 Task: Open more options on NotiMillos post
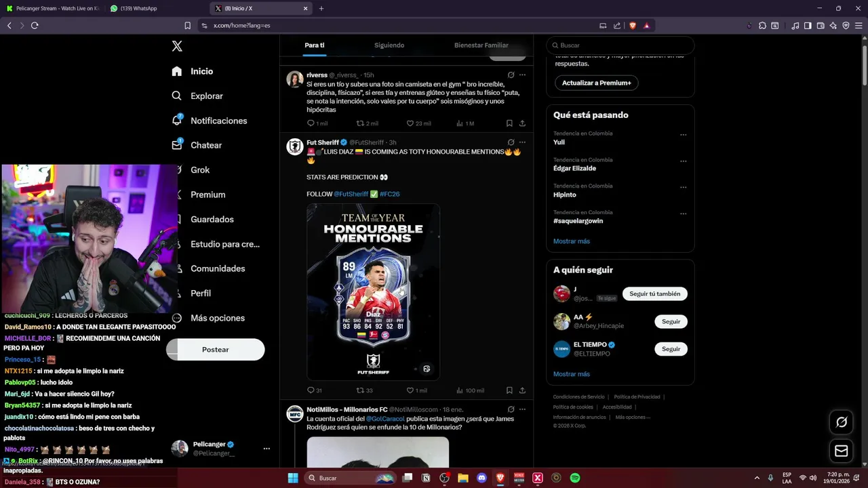(x=522, y=409)
